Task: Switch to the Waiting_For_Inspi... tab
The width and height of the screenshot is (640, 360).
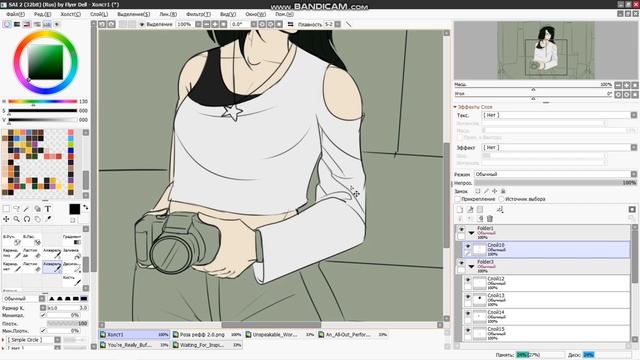Action: tap(207, 345)
